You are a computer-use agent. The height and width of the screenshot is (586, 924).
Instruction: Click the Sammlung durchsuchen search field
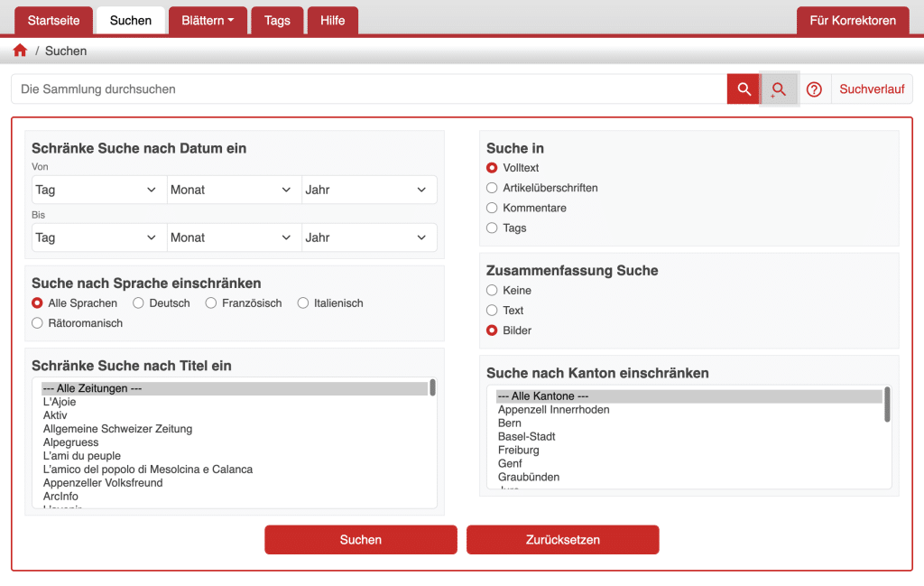click(370, 89)
